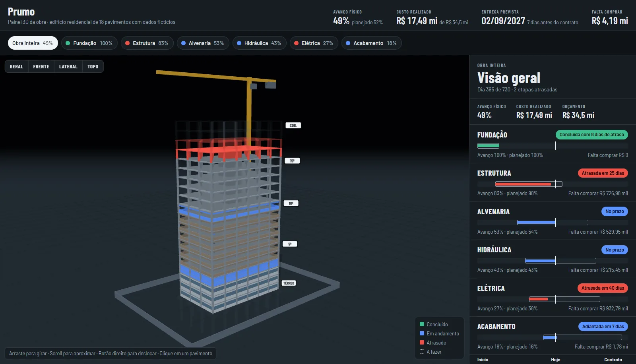This screenshot has height=364, width=636.
Task: Click the 15º floor marker label
Action: point(292,161)
